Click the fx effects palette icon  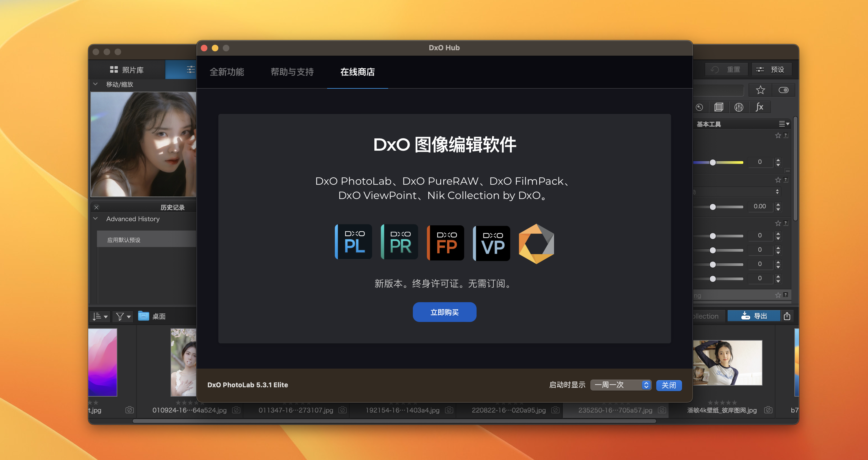click(x=759, y=107)
